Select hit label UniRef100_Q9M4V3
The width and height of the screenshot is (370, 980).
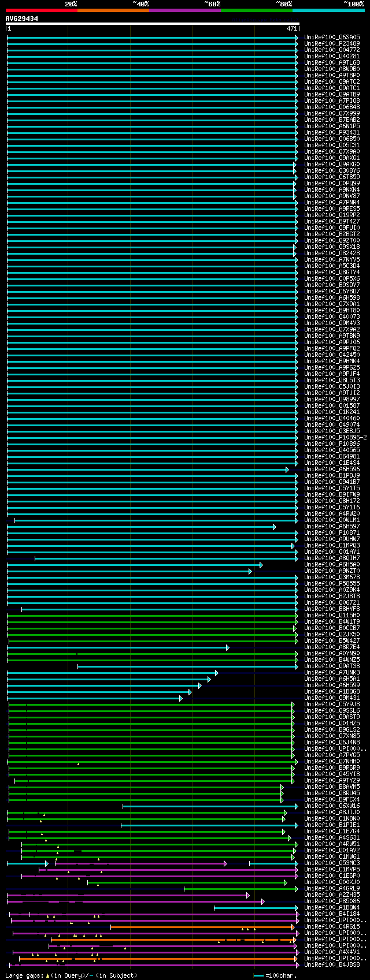pos(332,323)
